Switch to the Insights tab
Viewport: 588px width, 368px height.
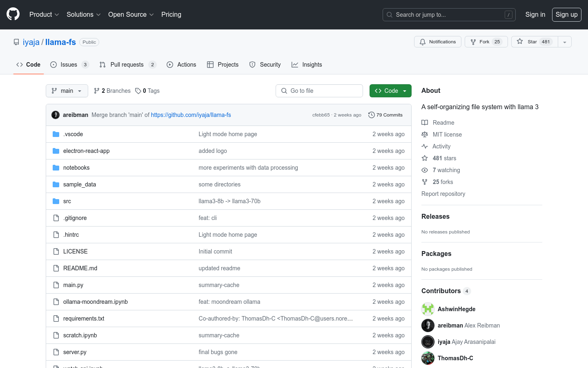pos(307,65)
